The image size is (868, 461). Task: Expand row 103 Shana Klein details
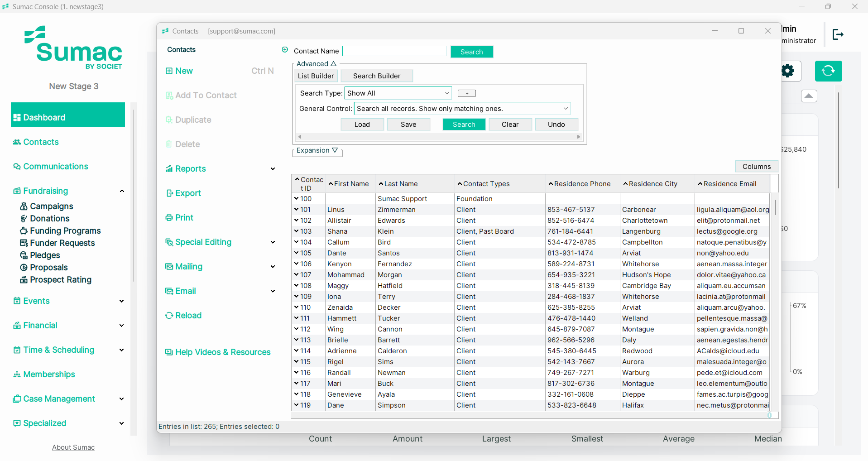click(296, 231)
